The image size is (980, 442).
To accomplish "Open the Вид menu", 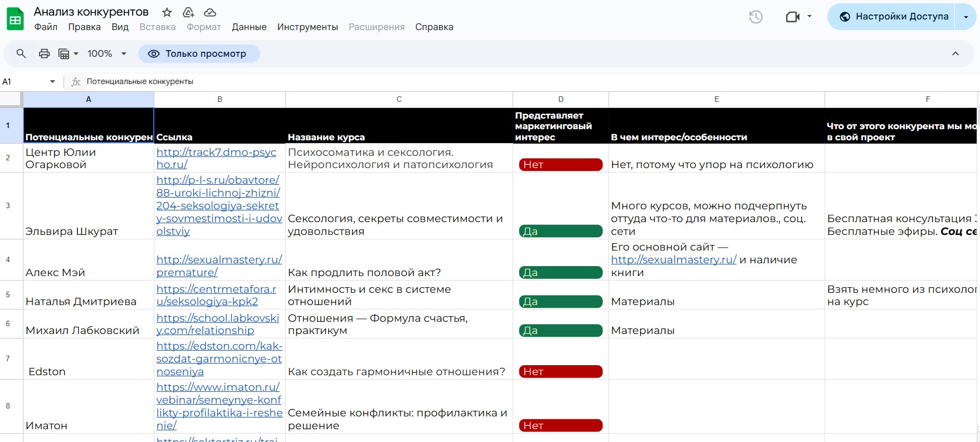I will pyautogui.click(x=120, y=27).
